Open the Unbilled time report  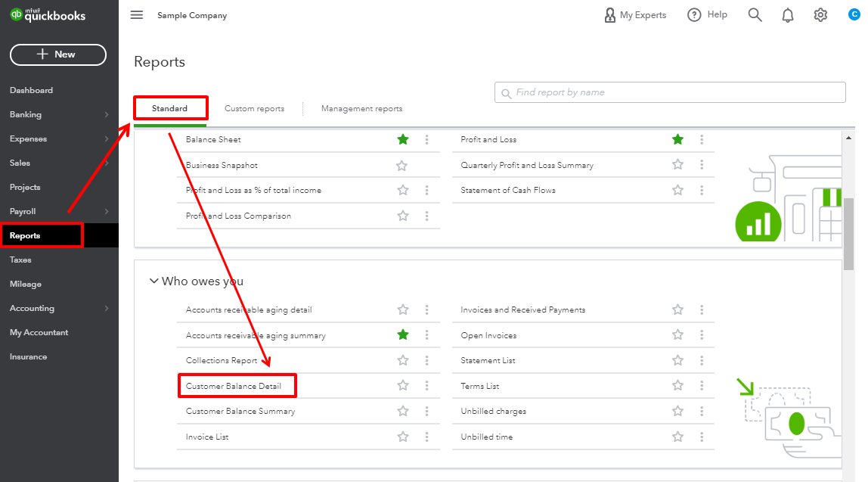click(487, 437)
